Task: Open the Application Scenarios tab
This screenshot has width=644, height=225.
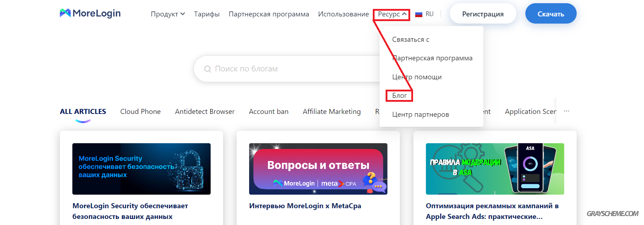Action: [x=530, y=111]
